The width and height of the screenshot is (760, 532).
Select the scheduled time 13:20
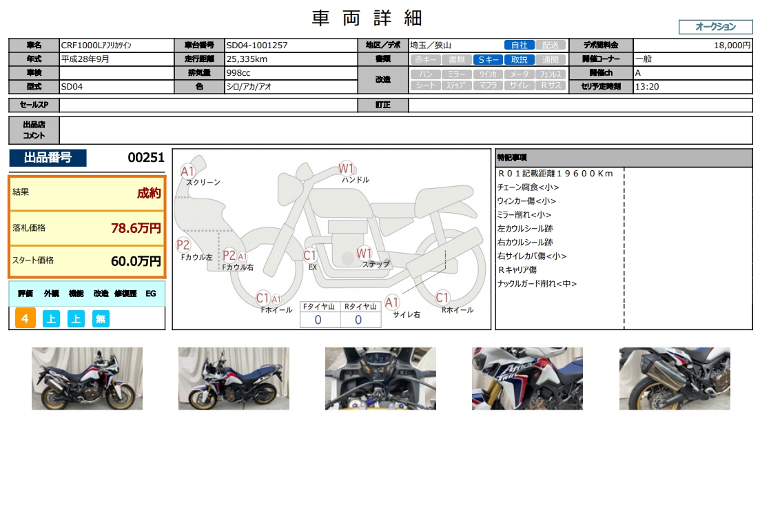click(647, 86)
